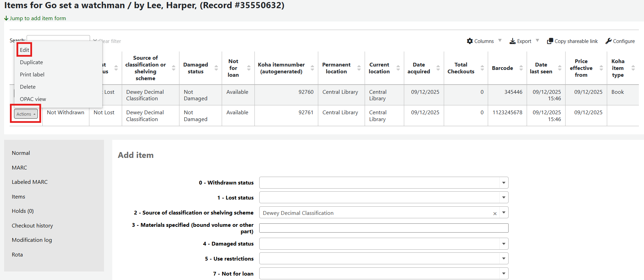Sort by Date acquired column

[x=438, y=68]
